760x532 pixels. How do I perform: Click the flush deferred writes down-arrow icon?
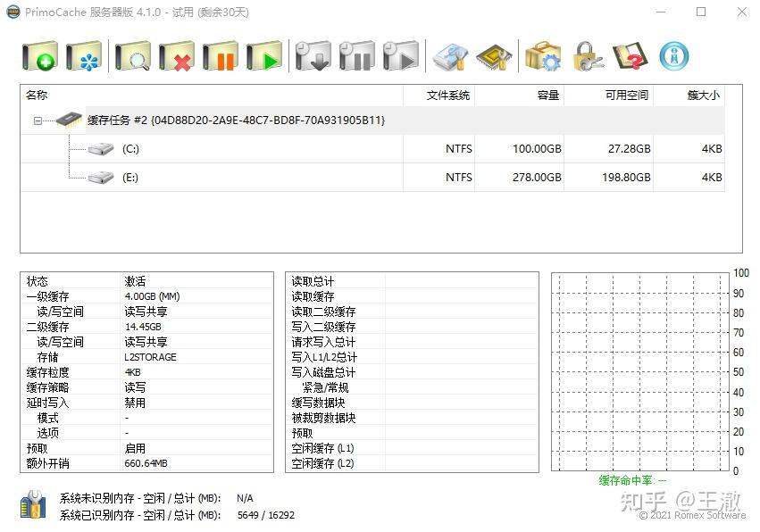point(313,56)
